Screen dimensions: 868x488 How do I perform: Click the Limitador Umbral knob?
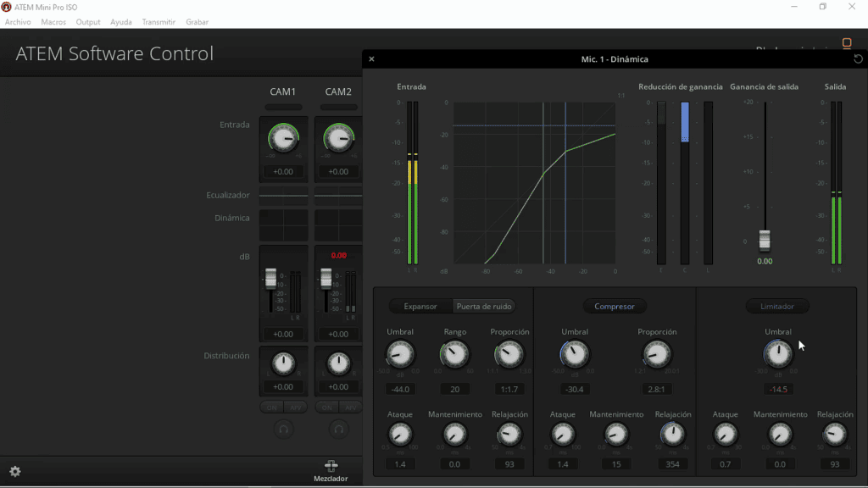tap(778, 355)
